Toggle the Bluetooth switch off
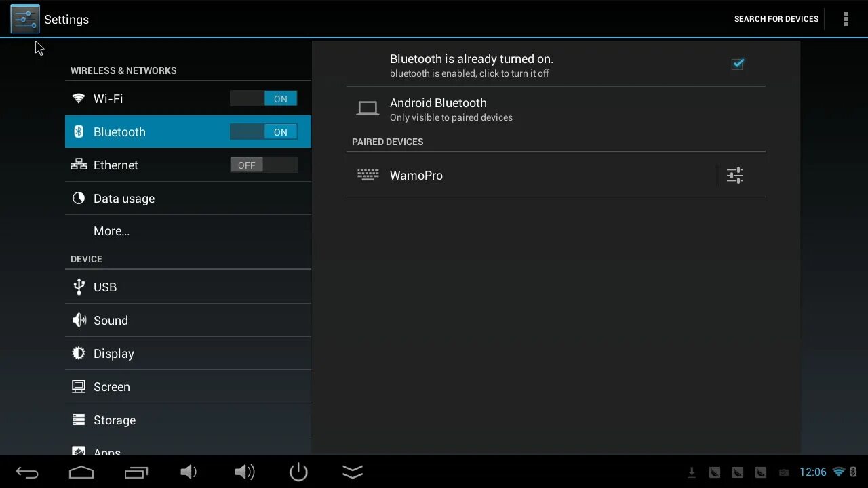 pos(263,132)
